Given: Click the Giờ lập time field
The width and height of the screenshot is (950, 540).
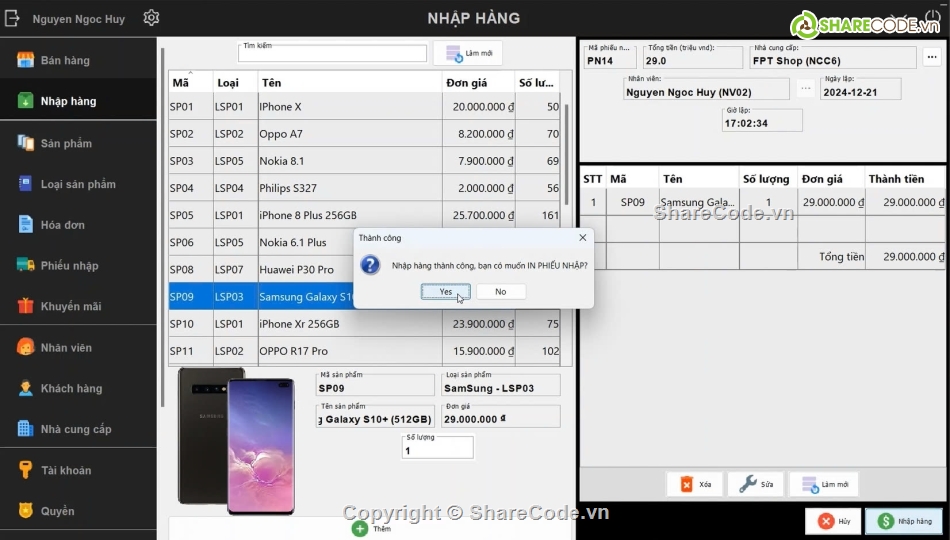Looking at the screenshot, I should tap(762, 123).
